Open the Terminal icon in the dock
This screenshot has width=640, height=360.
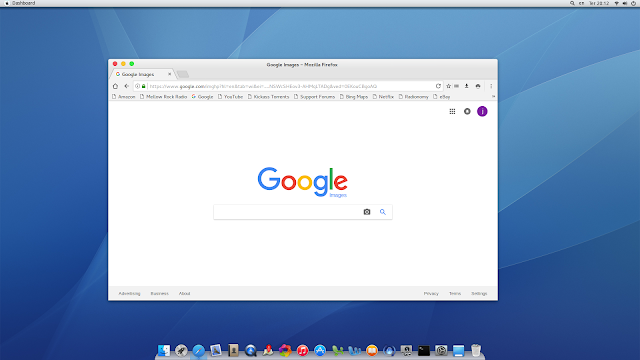[424, 350]
